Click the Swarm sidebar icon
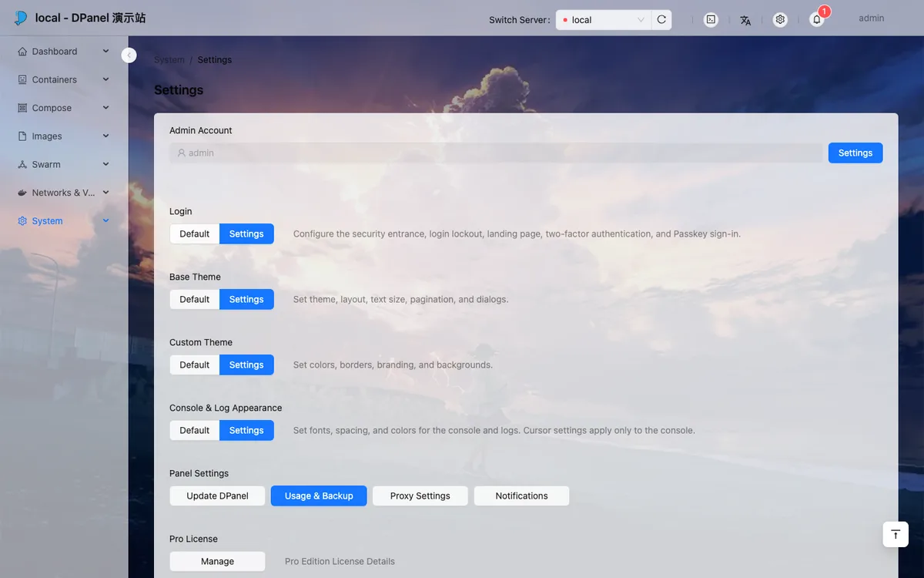 click(23, 164)
